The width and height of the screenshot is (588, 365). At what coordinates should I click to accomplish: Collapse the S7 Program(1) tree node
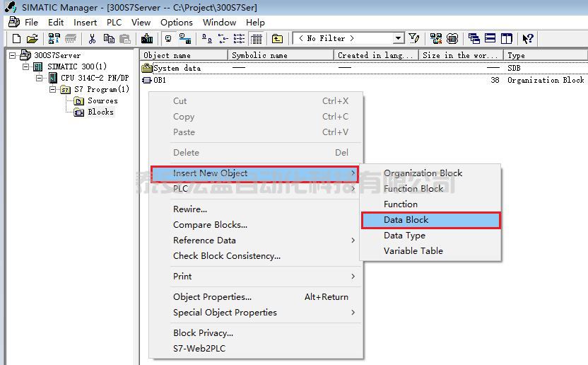tap(52, 90)
